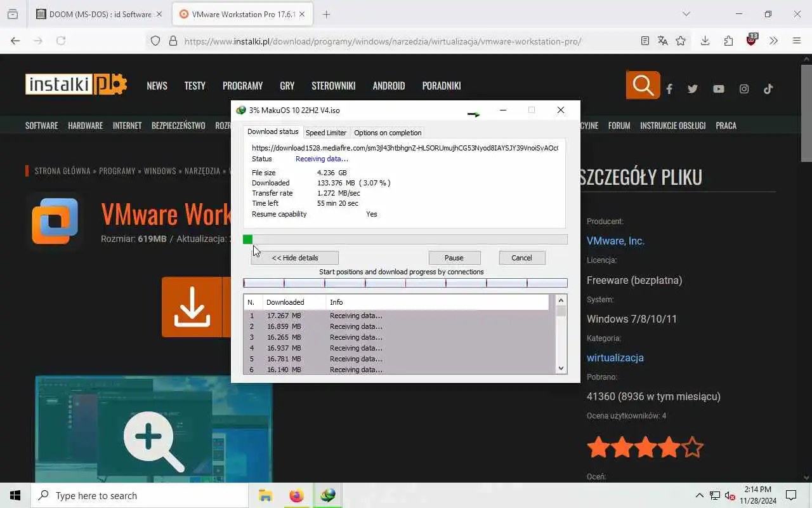The width and height of the screenshot is (812, 508).
Task: Click the instalki.pl site logo
Action: coord(76,84)
